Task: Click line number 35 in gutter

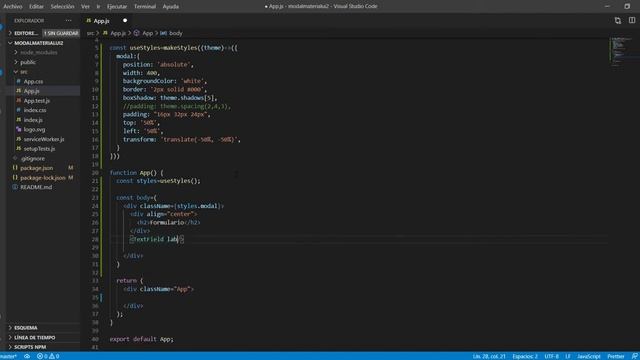Action: (x=95, y=298)
